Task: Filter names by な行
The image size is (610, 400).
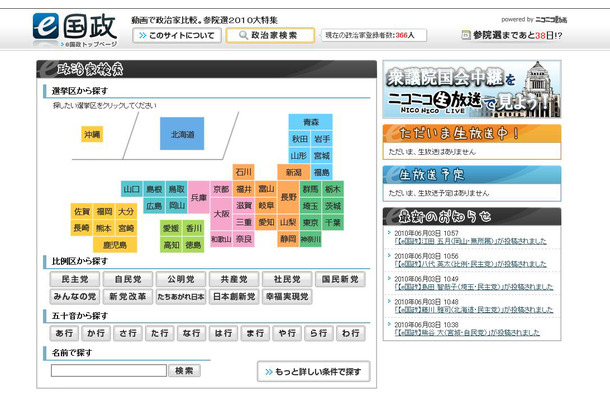Action: pyautogui.click(x=191, y=333)
